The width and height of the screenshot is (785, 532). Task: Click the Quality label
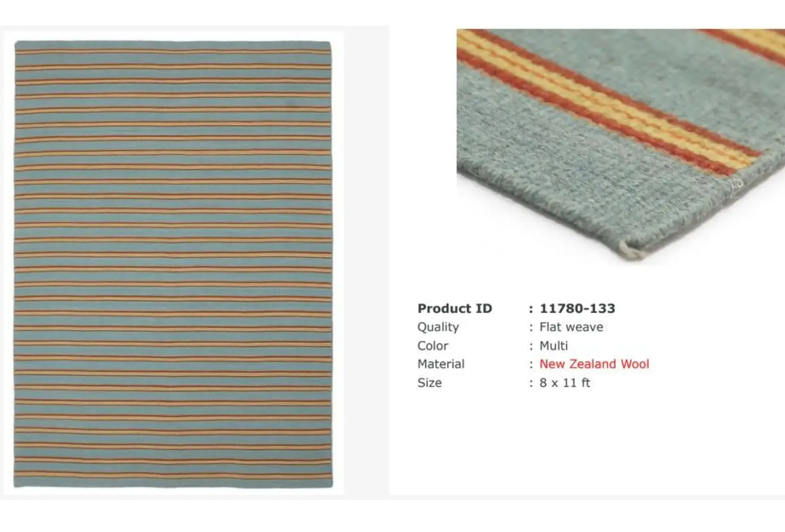pyautogui.click(x=438, y=327)
